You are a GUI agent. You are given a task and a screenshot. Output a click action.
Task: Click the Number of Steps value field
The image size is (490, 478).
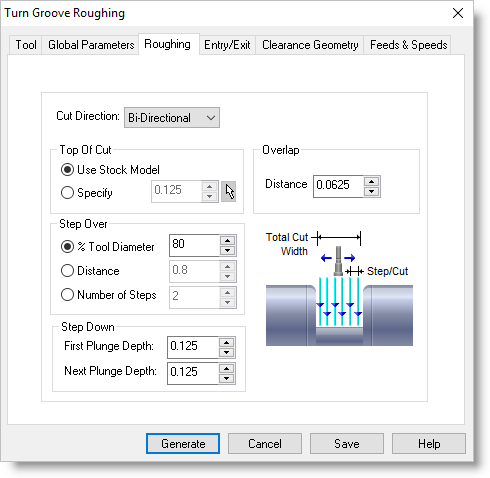point(194,297)
